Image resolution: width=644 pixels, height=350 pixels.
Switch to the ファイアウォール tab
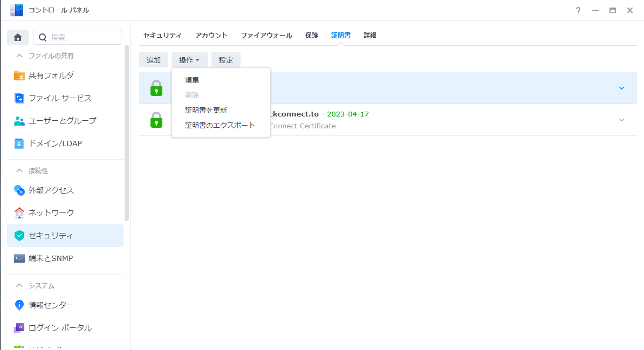click(266, 36)
